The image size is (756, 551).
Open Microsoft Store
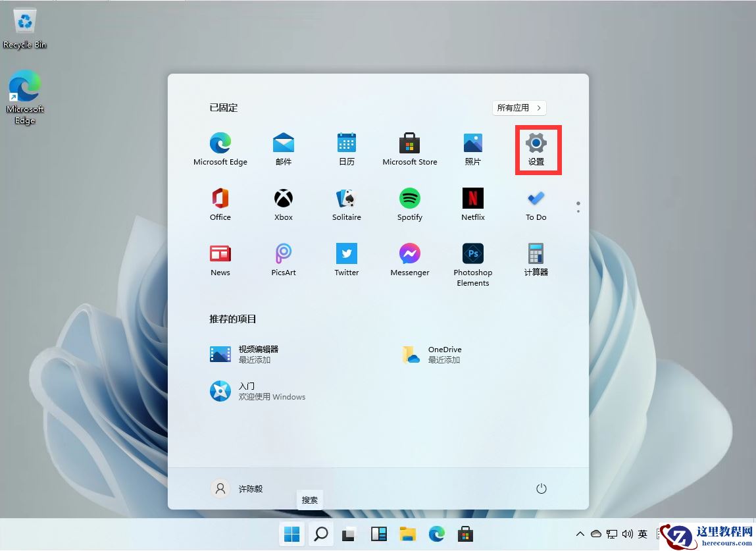[409, 148]
